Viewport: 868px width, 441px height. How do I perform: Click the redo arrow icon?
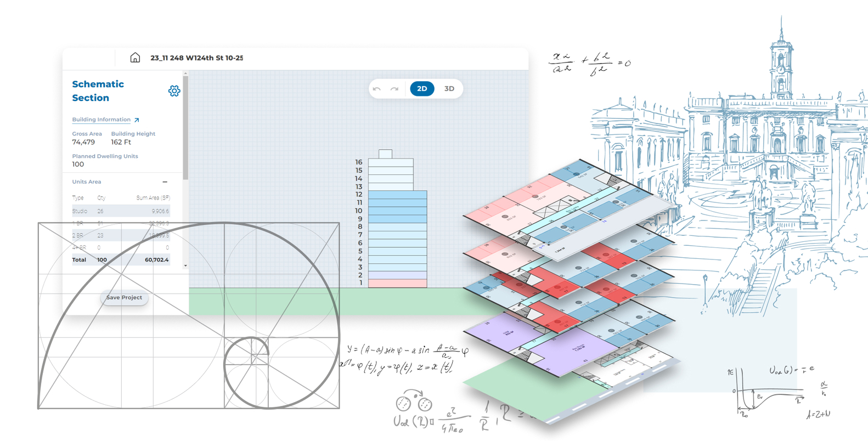click(394, 89)
